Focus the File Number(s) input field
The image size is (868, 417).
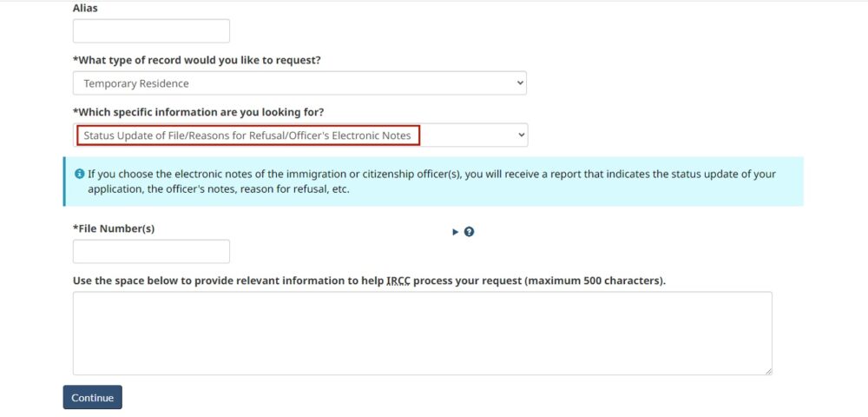coord(151,251)
